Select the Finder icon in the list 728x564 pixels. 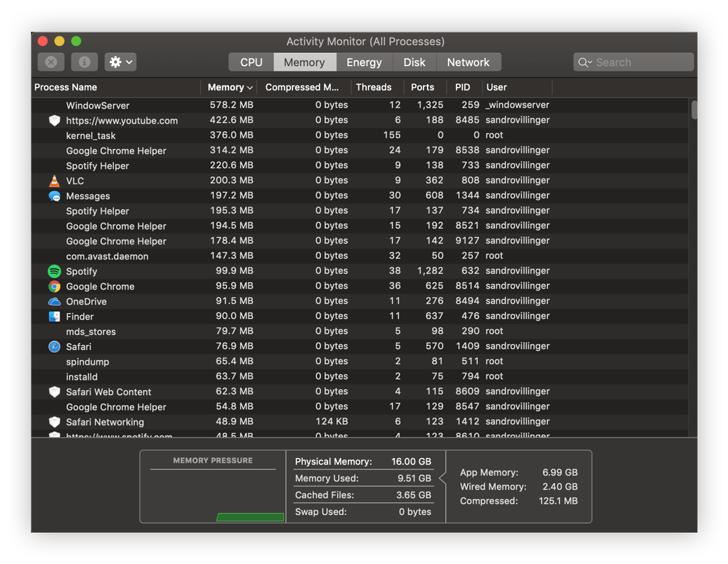[54, 316]
